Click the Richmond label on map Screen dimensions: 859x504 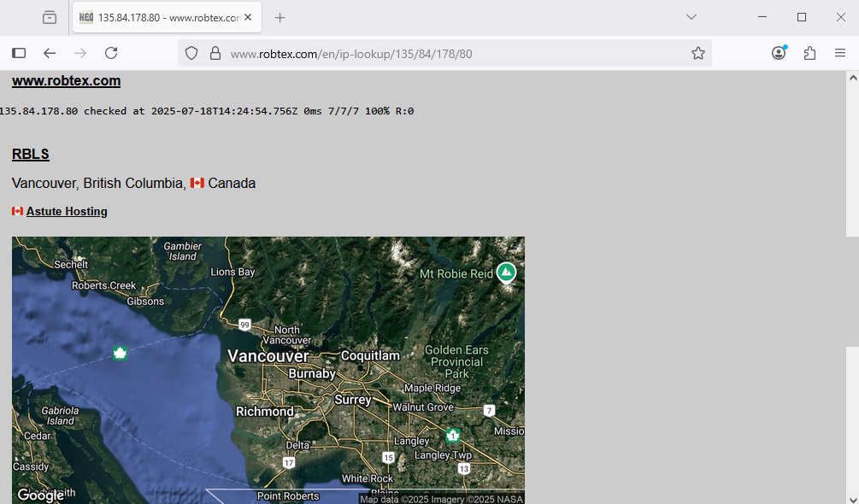[x=265, y=412]
